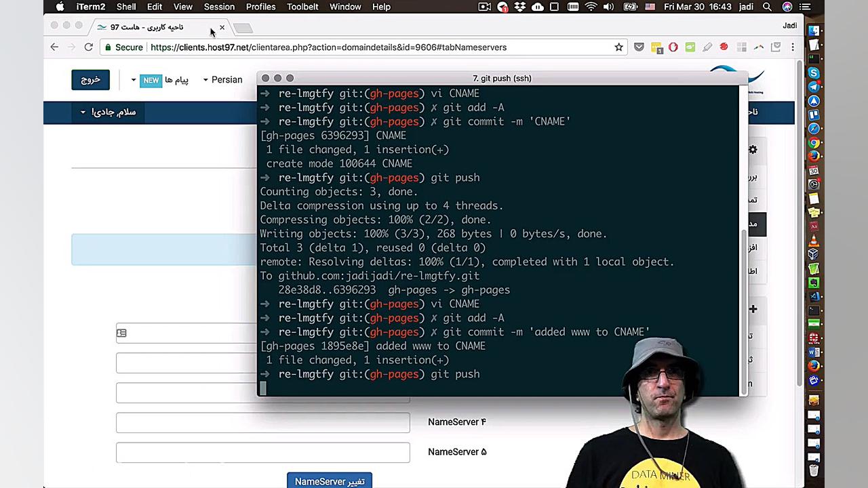The width and height of the screenshot is (868, 488).
Task: Expand the Persian language dropdown
Action: [222, 80]
